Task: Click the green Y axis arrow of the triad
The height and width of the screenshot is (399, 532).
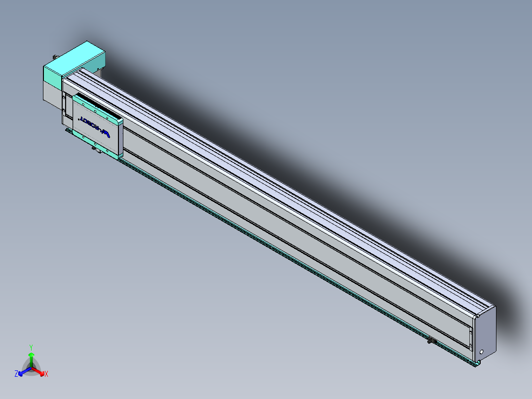Action: pyautogui.click(x=31, y=359)
